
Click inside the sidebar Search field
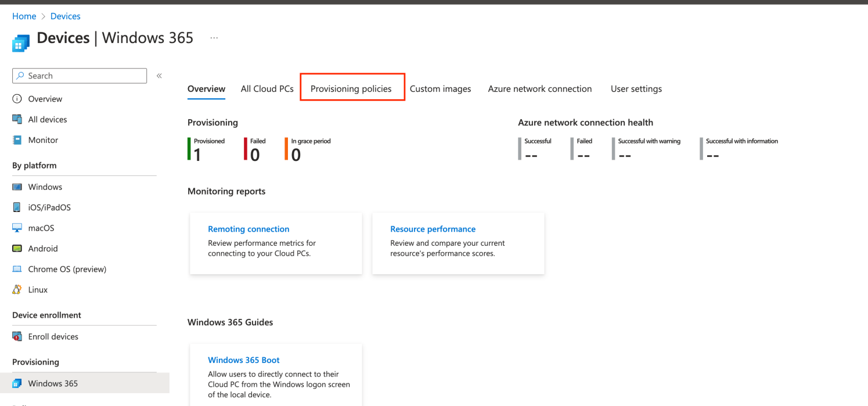click(x=79, y=76)
